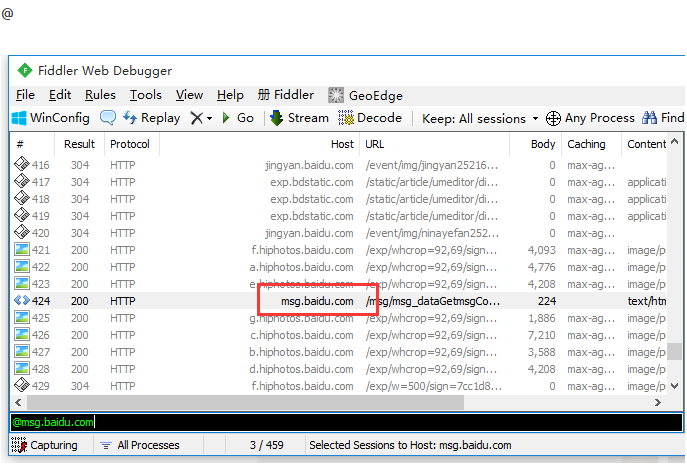Click the image icon of session 425

(x=21, y=317)
